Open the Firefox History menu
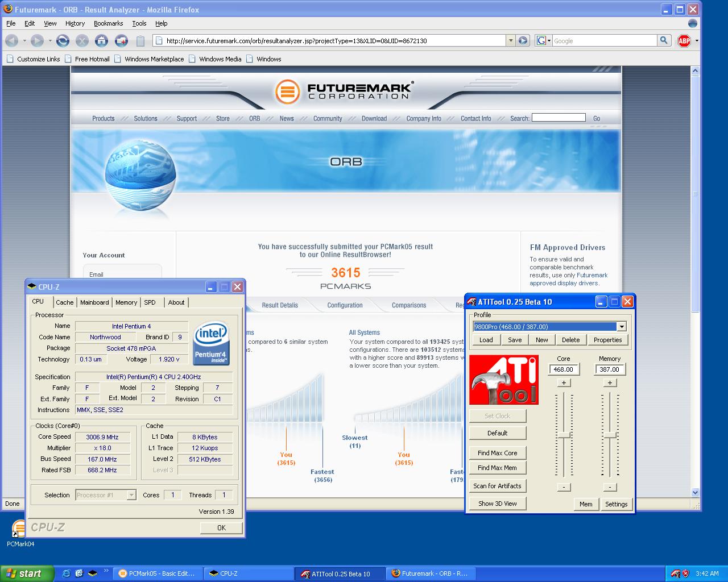 tap(75, 23)
